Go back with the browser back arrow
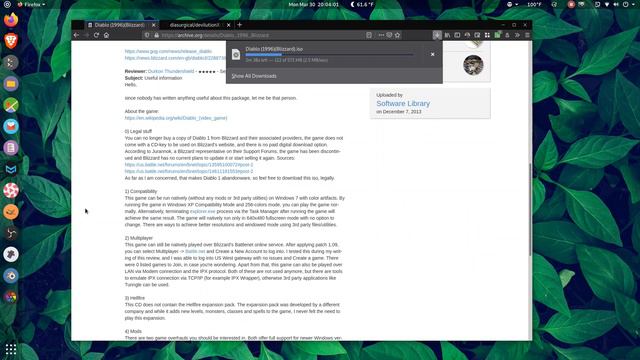This screenshot has width=640, height=360. click(76, 35)
